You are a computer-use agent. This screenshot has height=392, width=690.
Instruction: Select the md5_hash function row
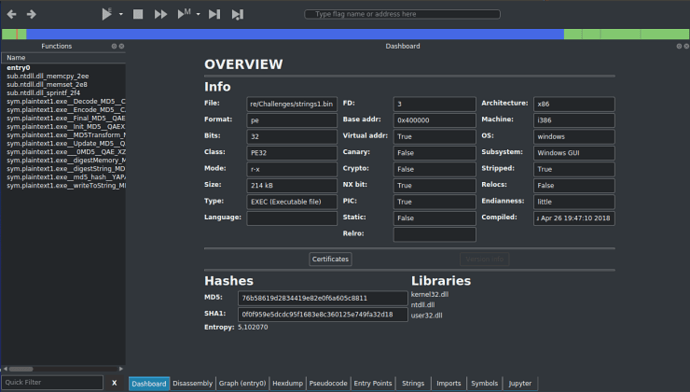pos(64,177)
